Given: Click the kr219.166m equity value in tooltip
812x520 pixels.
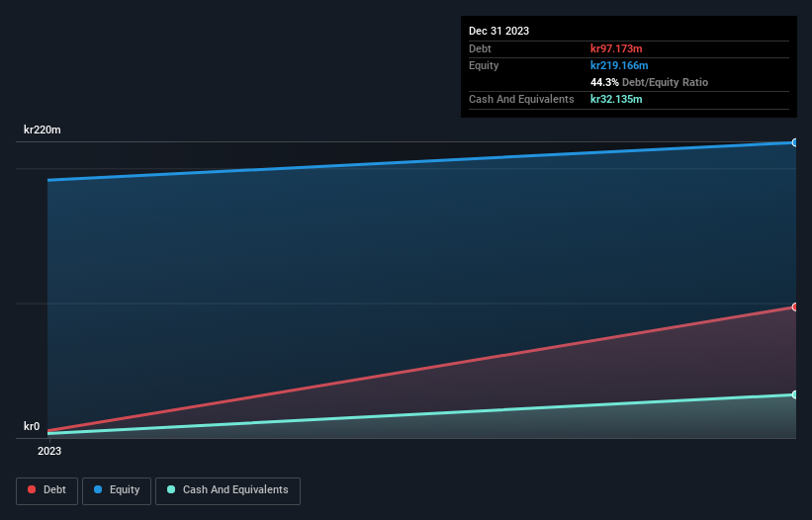Looking at the screenshot, I should [619, 65].
